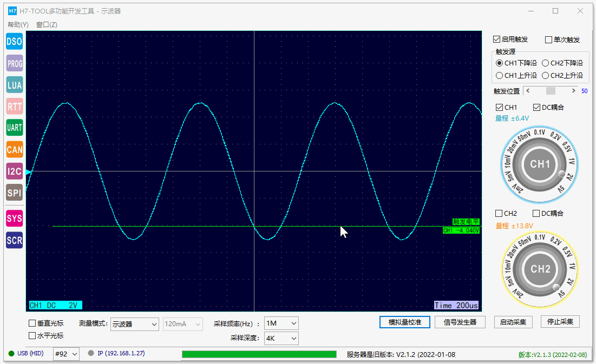Open the sampling frequency 1M dropdown
This screenshot has width=596, height=364.
(x=281, y=323)
